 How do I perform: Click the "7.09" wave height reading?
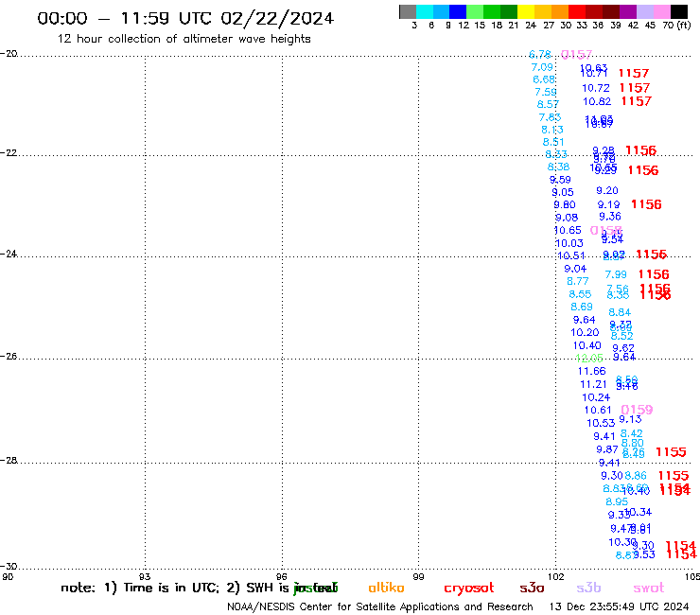pyautogui.click(x=542, y=67)
